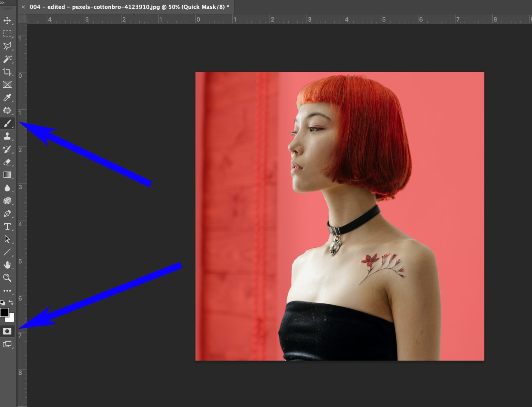Screen dimensions: 532x407
Task: Select the Blur tool
Action: [7, 188]
